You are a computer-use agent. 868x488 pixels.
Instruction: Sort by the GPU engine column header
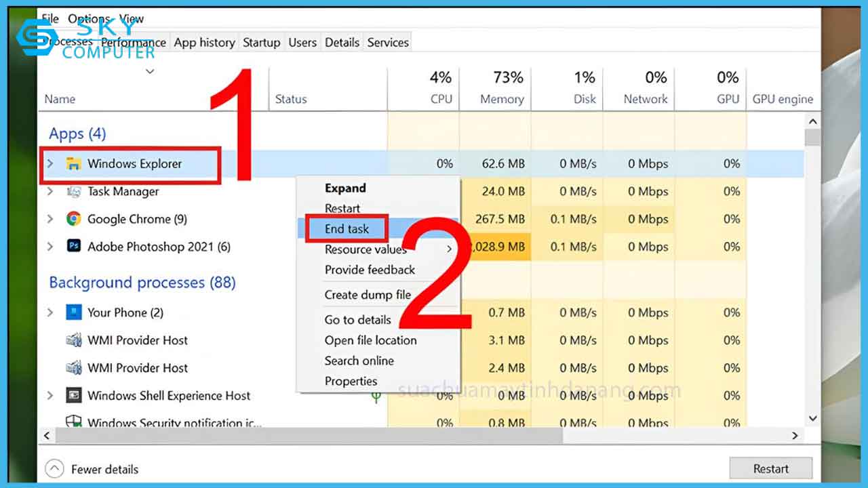[x=783, y=99]
